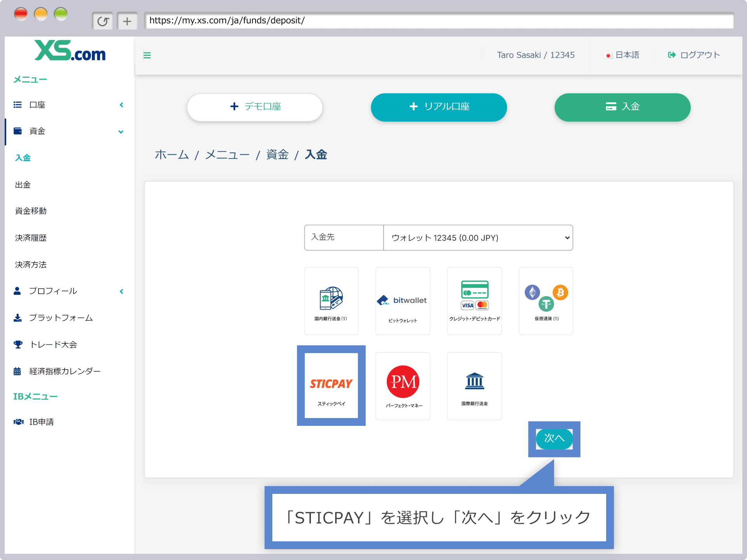Screen dimensions: 747x560
Task: Click the IBメニュー sidebar heading
Action: 35,397
